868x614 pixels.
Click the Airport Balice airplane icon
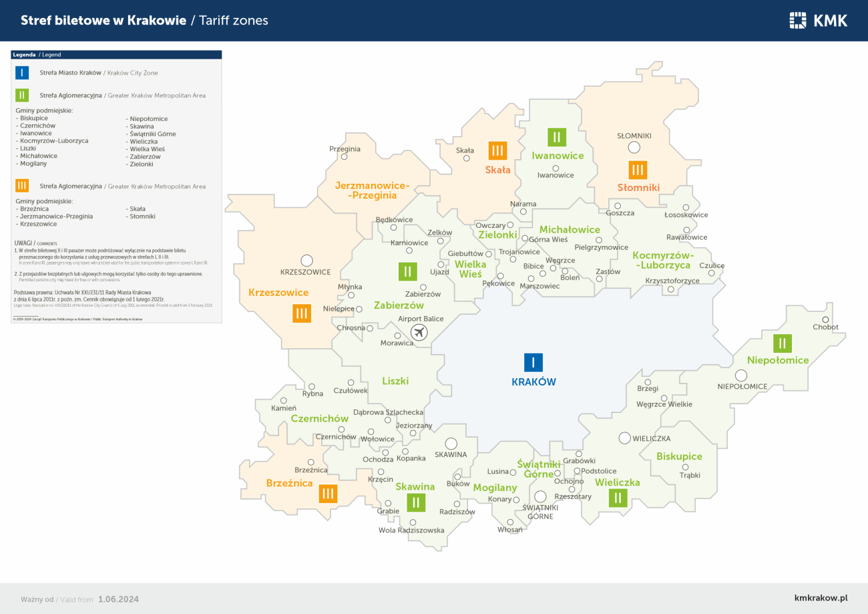pyautogui.click(x=419, y=332)
